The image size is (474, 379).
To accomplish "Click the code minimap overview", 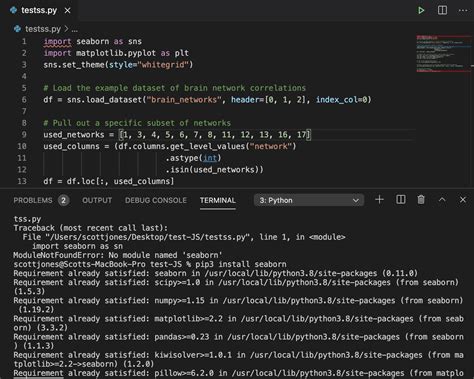I will pyautogui.click(x=443, y=53).
